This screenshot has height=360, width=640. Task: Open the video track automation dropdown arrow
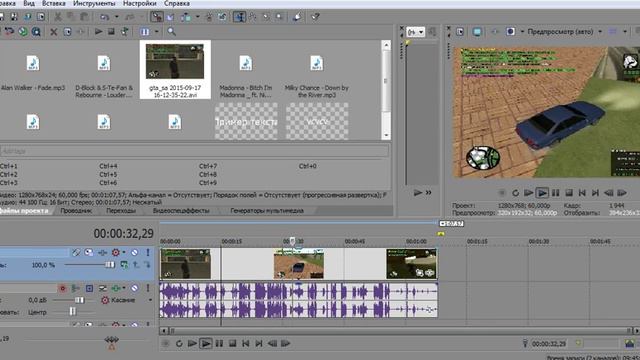124,253
